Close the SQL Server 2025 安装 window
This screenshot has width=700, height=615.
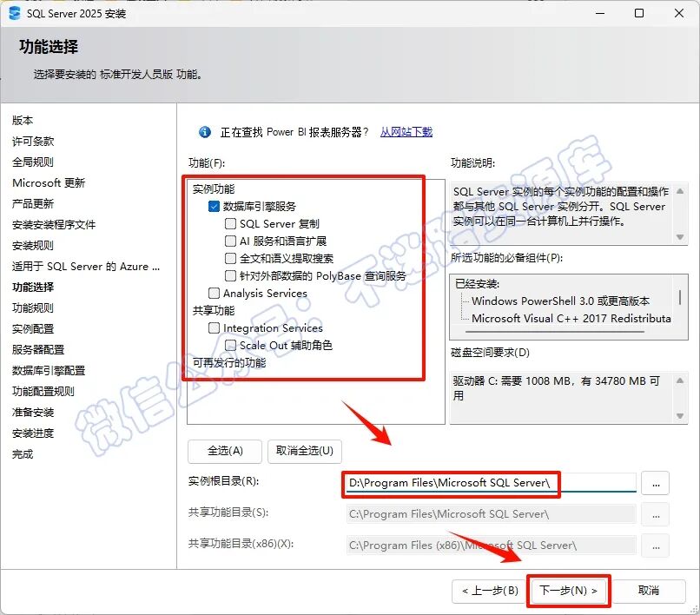click(x=679, y=13)
